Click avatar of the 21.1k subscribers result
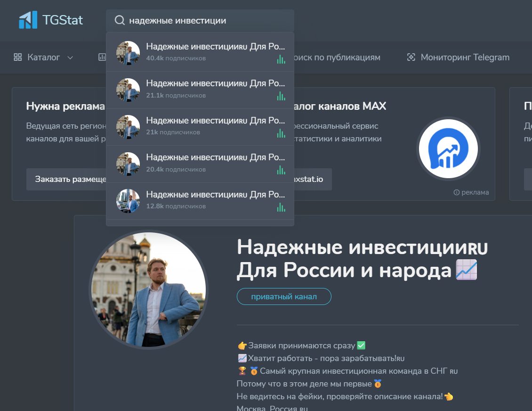The height and width of the screenshot is (411, 532). point(128,90)
